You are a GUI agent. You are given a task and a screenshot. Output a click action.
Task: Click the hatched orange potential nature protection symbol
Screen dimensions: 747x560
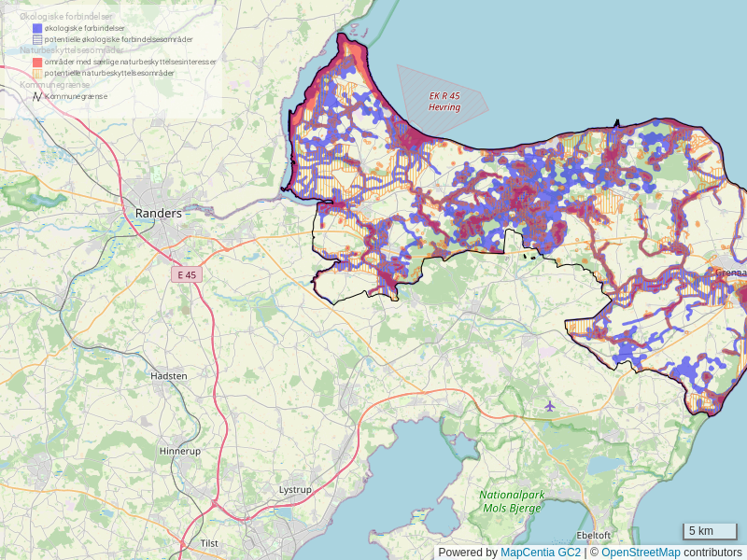(x=37, y=73)
